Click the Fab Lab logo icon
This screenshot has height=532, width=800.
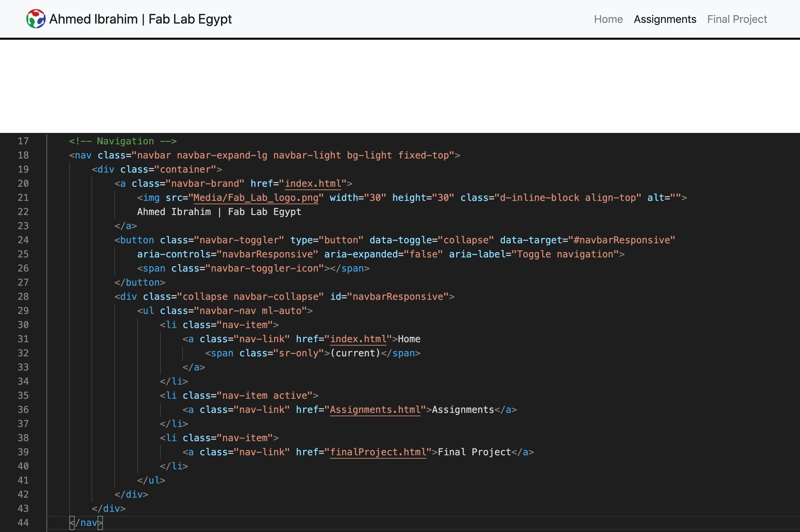click(x=36, y=19)
